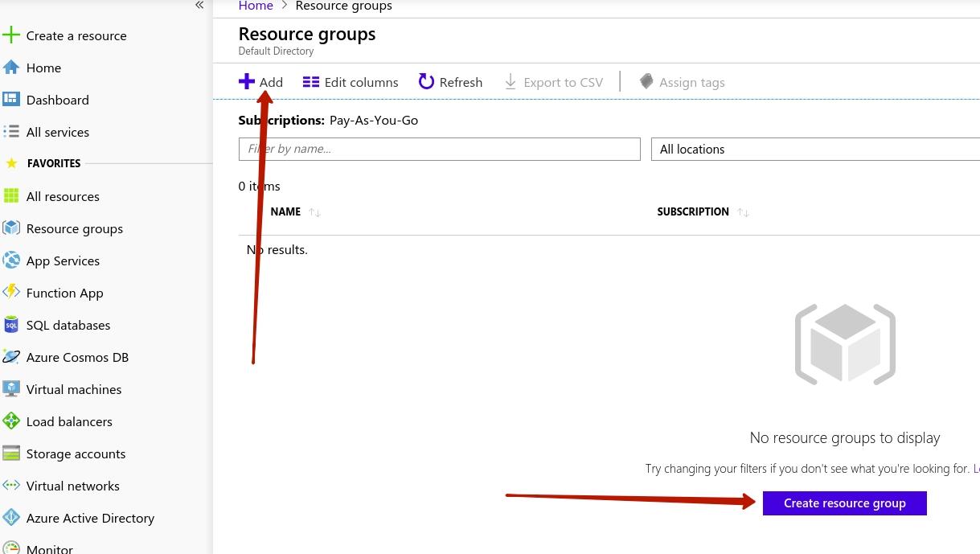Click the Home breadcrumb link
Viewport: 980px width, 554px height.
click(256, 6)
